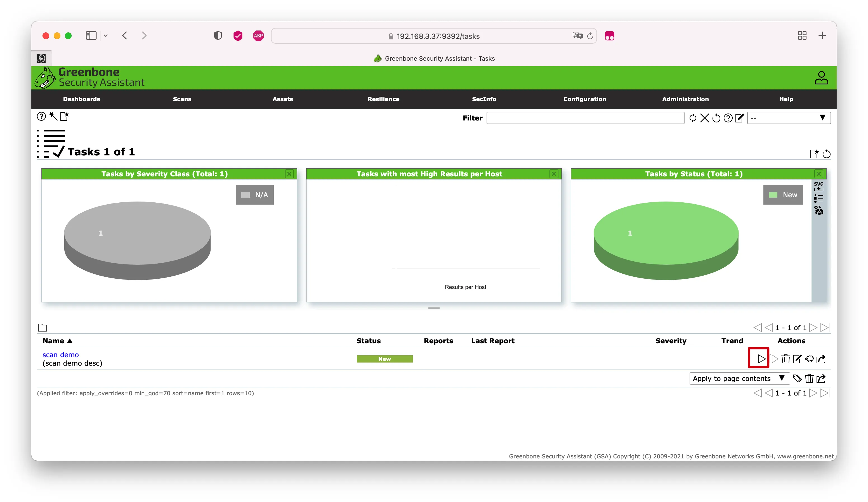
Task: Click the greyed resume icon for scan demo
Action: (x=774, y=359)
